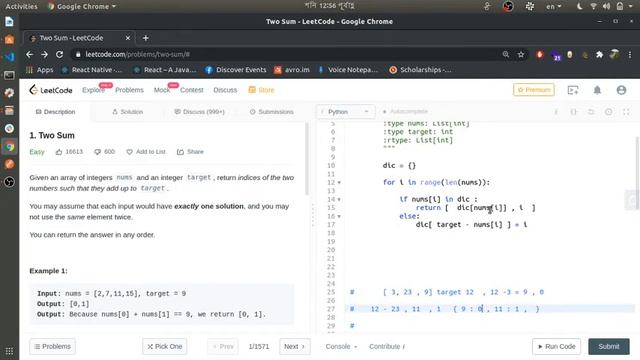
Task: Open the Scholarships bookmark
Action: tap(420, 70)
